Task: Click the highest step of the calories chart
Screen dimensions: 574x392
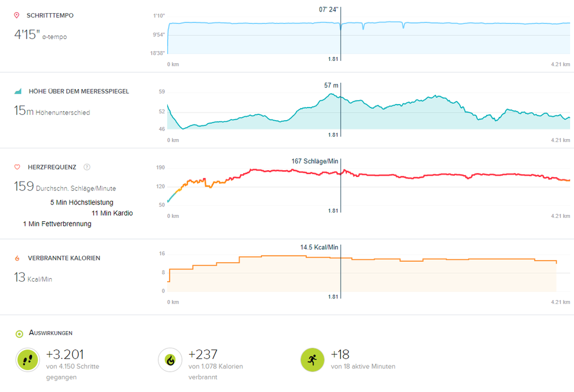Action: pos(284,256)
